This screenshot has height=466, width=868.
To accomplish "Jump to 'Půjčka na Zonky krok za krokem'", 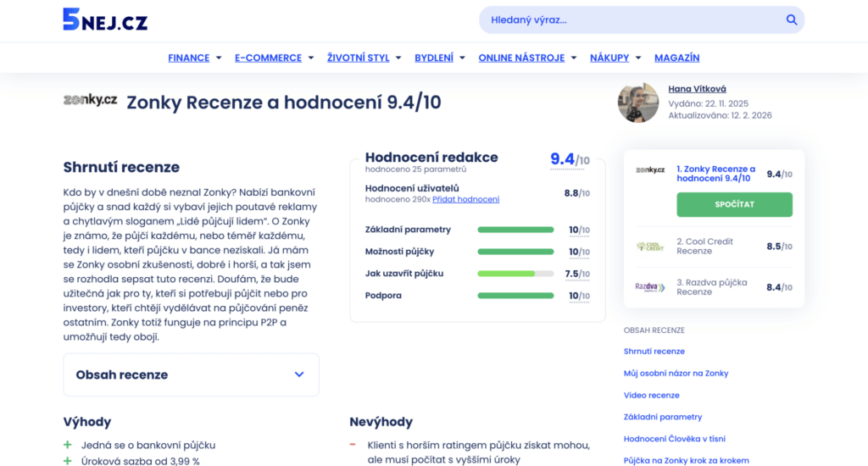I will (687, 460).
